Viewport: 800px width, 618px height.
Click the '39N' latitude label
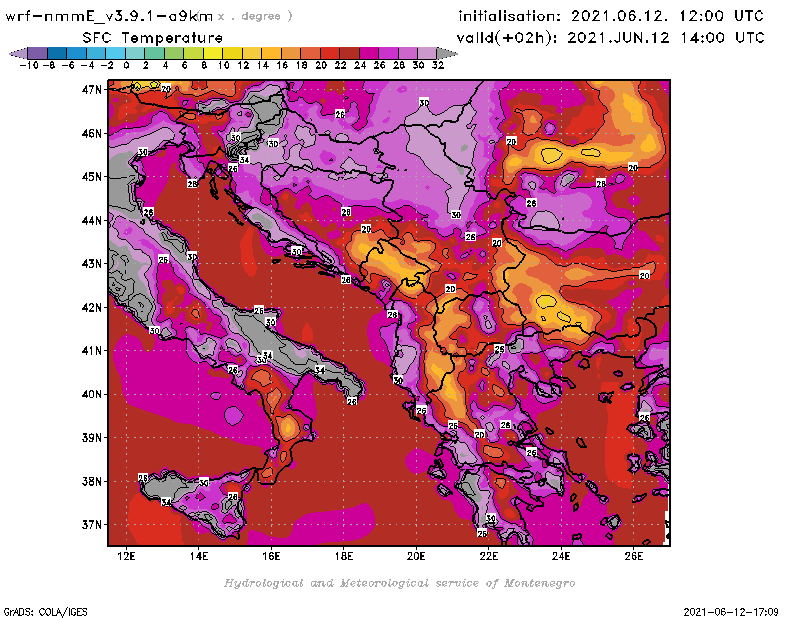(92, 437)
